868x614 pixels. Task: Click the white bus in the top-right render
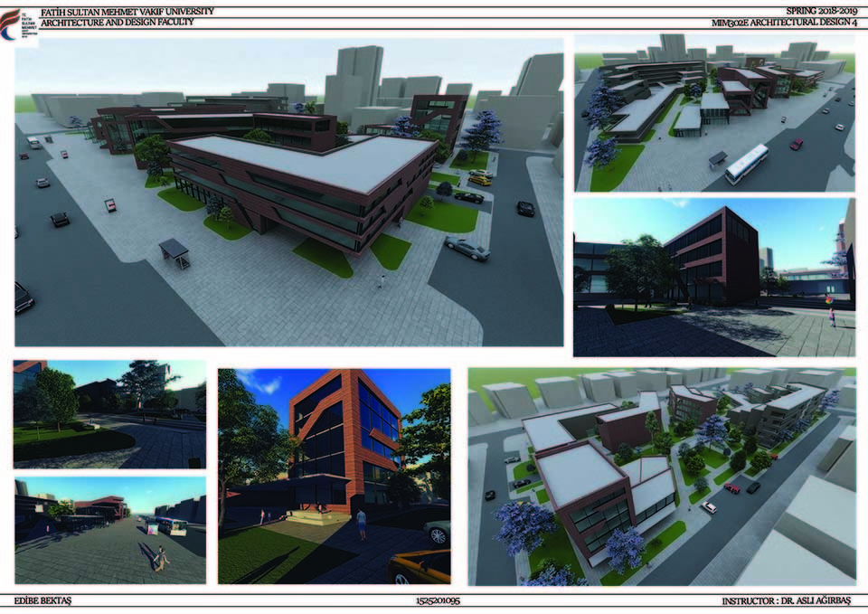(x=746, y=164)
